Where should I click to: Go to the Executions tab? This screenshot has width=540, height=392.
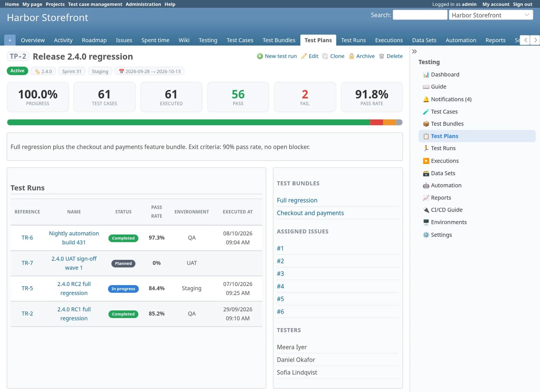(389, 40)
